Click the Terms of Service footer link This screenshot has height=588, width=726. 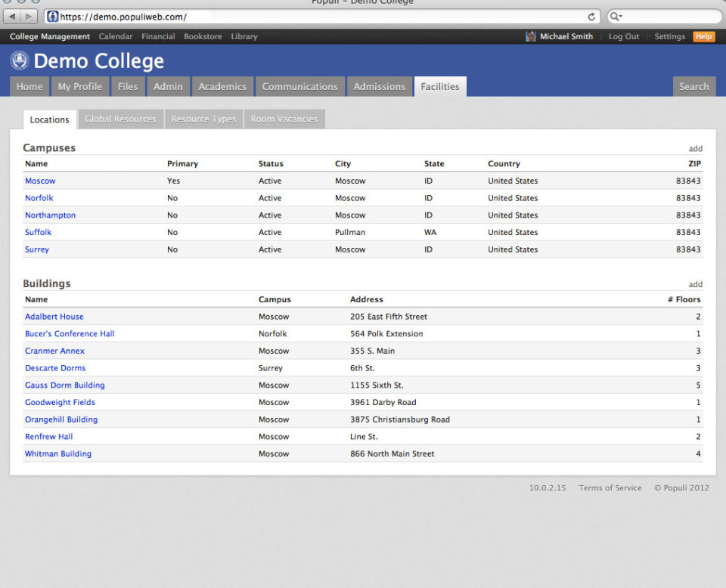pyautogui.click(x=610, y=488)
